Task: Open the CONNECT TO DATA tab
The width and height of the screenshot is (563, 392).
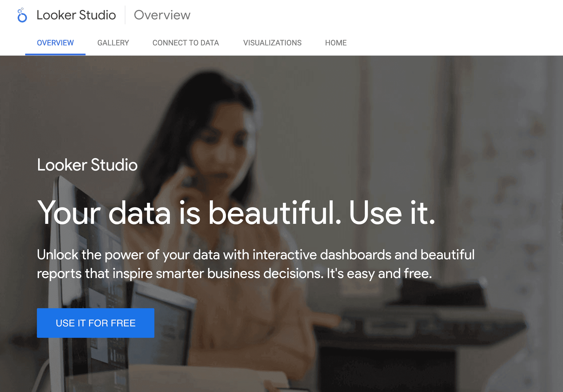Action: point(186,43)
